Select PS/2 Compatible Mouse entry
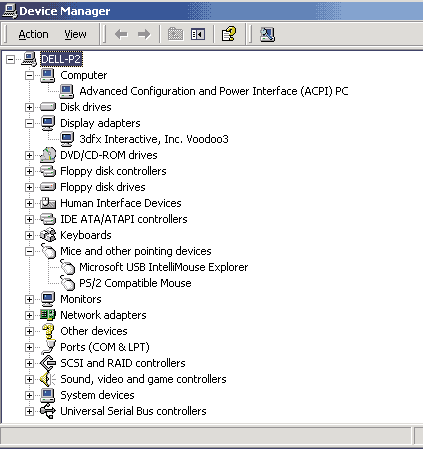This screenshot has height=449, width=423. tap(135, 283)
